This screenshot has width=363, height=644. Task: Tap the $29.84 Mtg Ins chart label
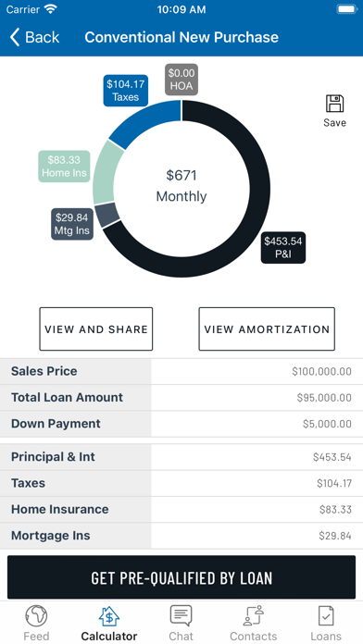72,224
